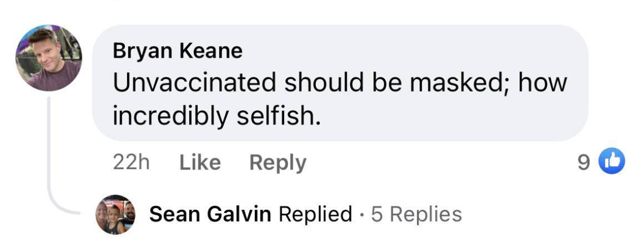Open the Bryan Keane name link
Image resolution: width=644 pixels, height=251 pixels.
[177, 51]
